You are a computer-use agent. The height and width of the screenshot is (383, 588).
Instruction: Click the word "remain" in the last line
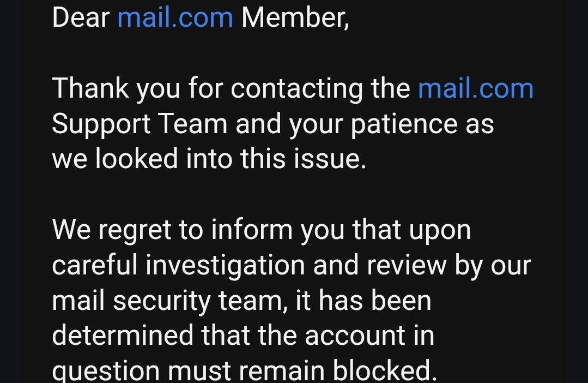(282, 370)
